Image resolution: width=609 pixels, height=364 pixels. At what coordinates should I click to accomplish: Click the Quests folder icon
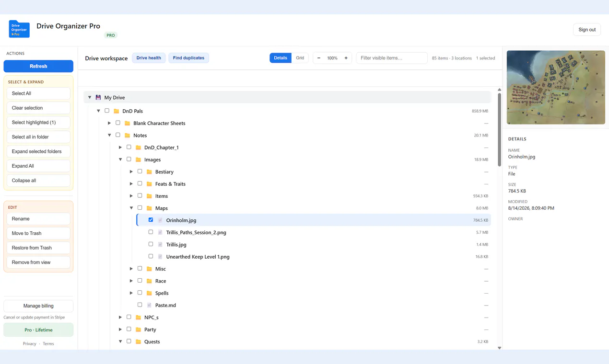(139, 341)
